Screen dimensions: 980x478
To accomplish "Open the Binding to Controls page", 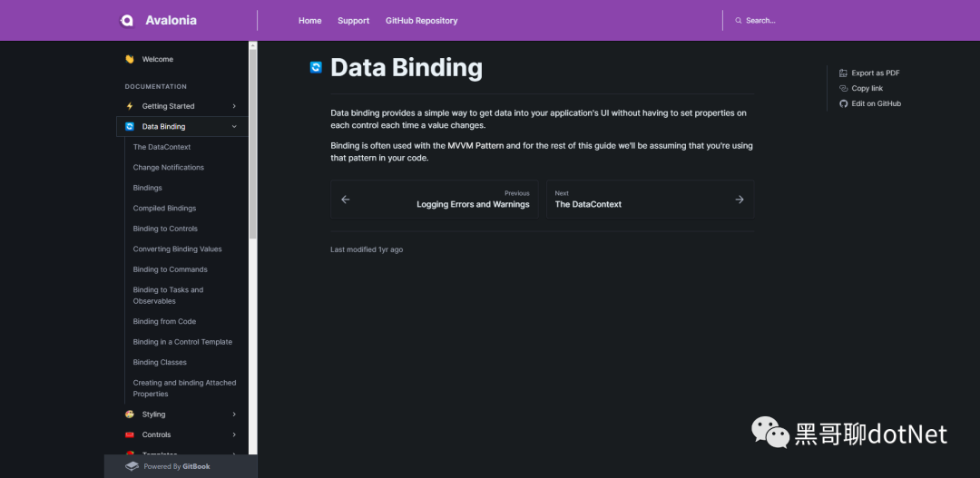I will pyautogui.click(x=166, y=229).
